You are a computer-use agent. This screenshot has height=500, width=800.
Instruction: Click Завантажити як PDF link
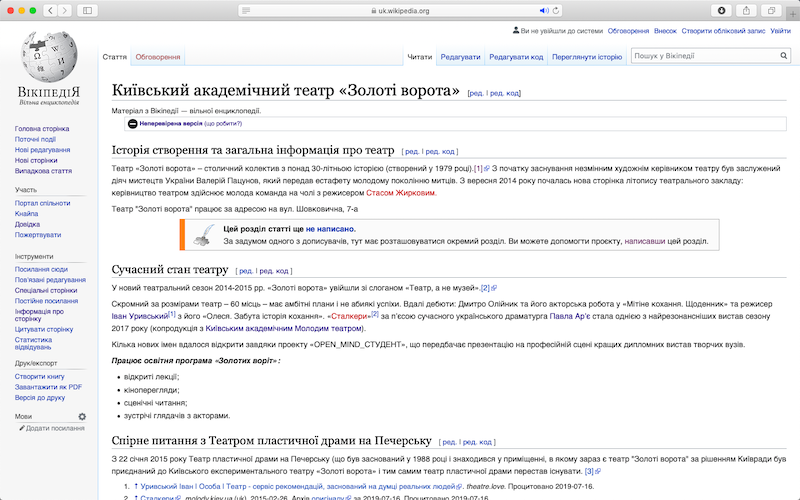tap(48, 387)
